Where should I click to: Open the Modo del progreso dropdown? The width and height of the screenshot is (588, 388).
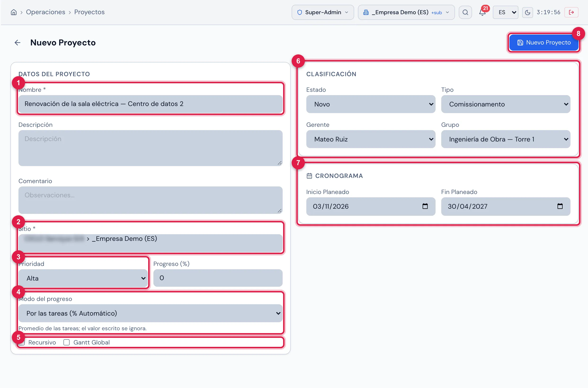(x=151, y=313)
